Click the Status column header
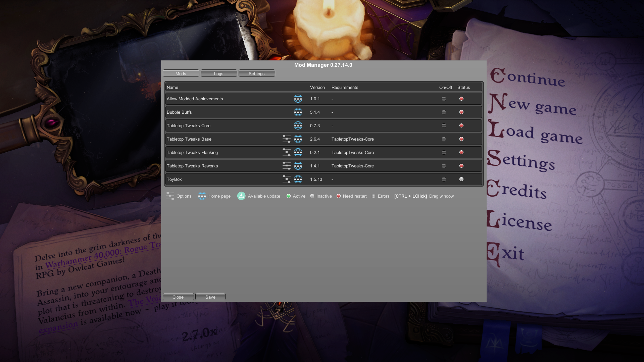Screen dimensions: 644x362 pyautogui.click(x=463, y=87)
